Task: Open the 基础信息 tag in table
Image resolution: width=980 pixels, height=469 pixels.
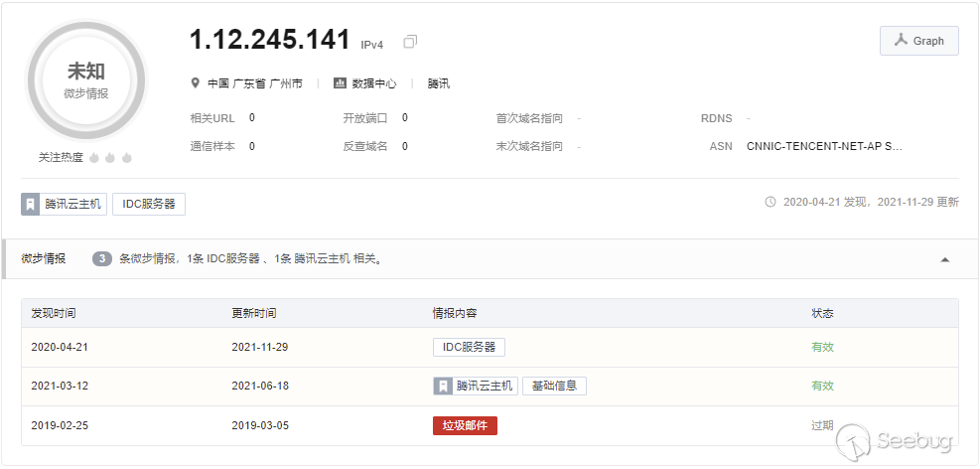Action: [554, 386]
